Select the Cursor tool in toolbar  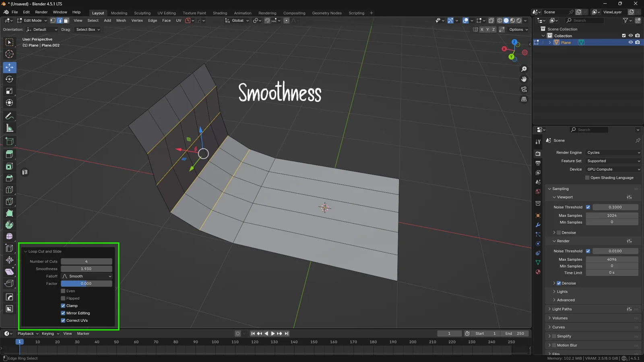point(9,54)
